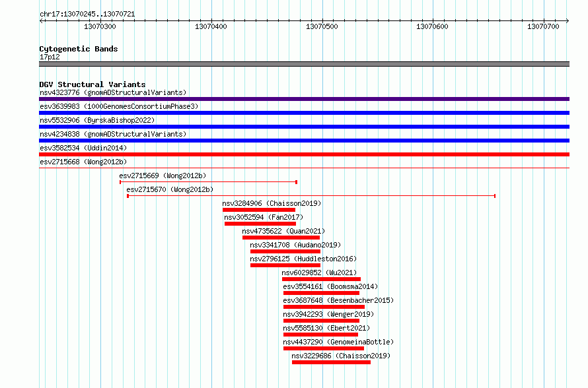Click the thin red line for esv2715668
The width and height of the screenshot is (588, 388).
(304, 168)
